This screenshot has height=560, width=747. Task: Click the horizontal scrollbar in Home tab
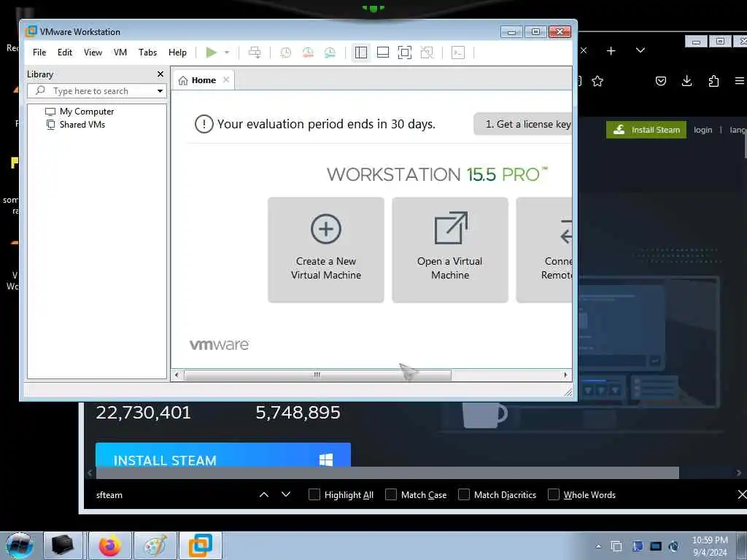click(317, 375)
